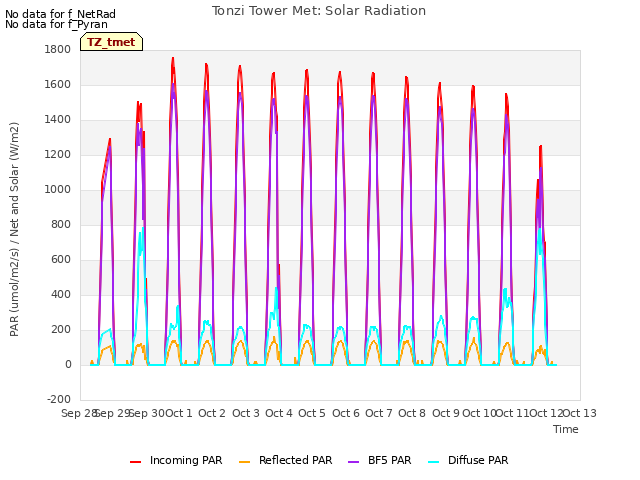Click the 800 y-axis tick label
Viewport: 640px width, 480px height.
61,224
